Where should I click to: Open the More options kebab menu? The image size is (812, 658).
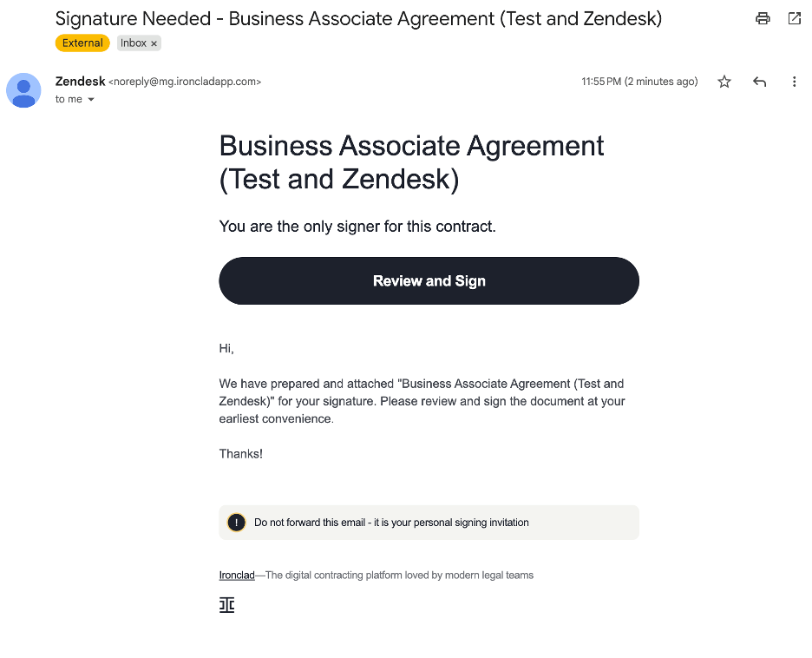tap(794, 82)
